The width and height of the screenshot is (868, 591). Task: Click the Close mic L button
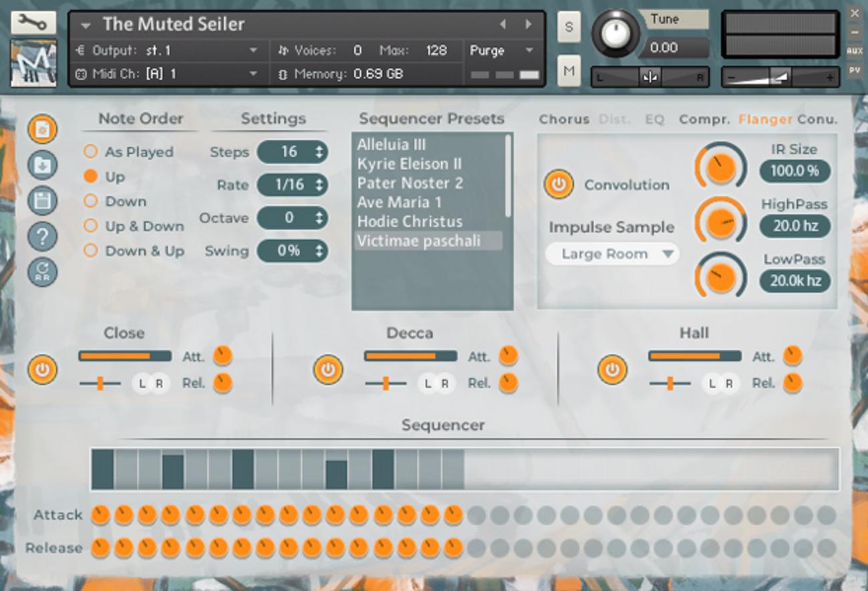coord(142,383)
